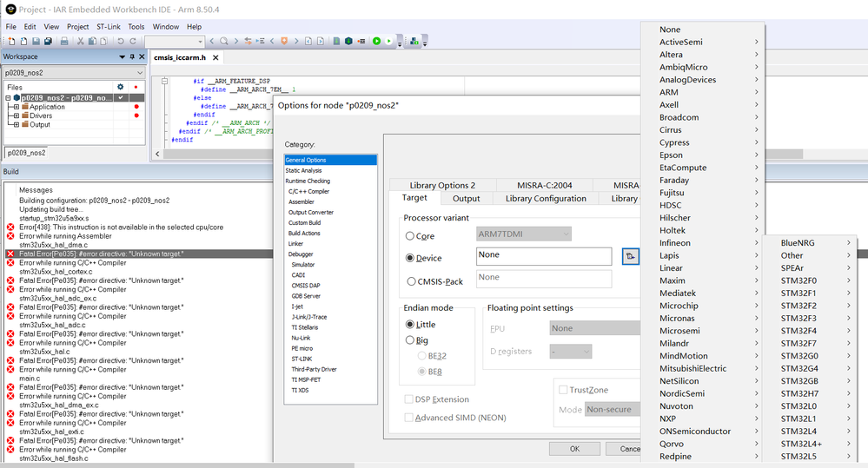This screenshot has height=468, width=868.
Task: Toggle bookmark with the orange shield icon
Action: tap(284, 41)
